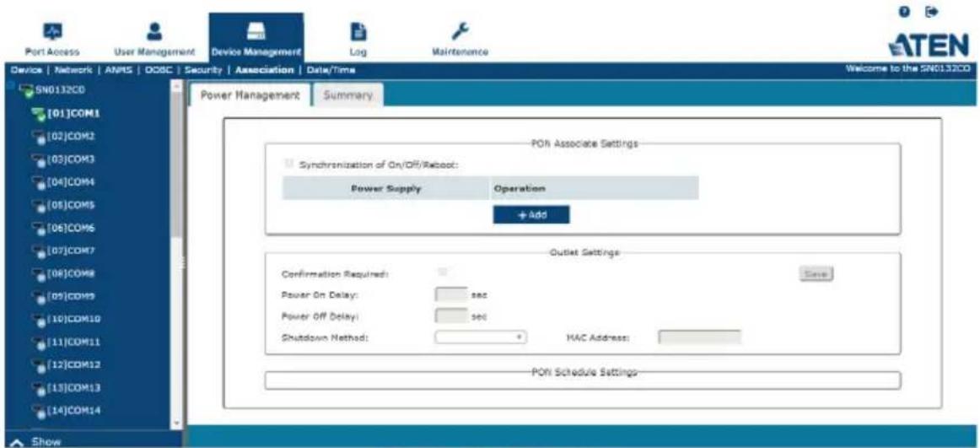Click the Power Off Delay field
This screenshot has height=448, width=980.
coord(450,316)
